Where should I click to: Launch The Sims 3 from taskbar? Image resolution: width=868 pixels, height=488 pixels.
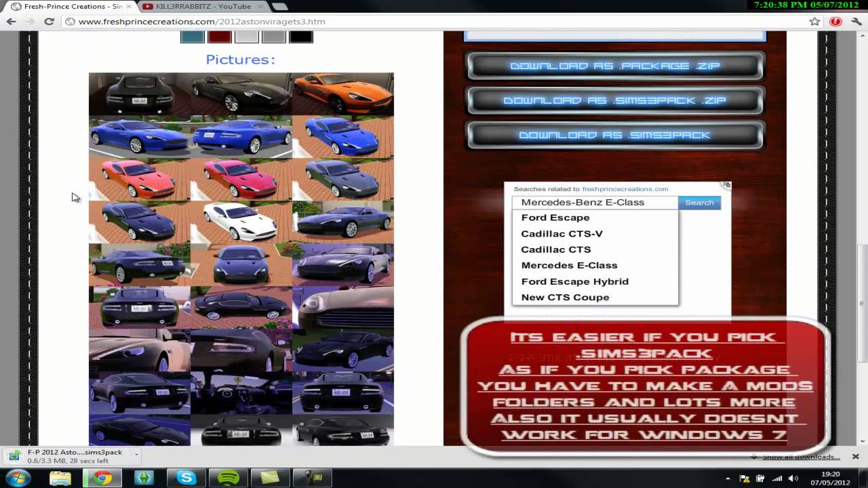point(144,479)
